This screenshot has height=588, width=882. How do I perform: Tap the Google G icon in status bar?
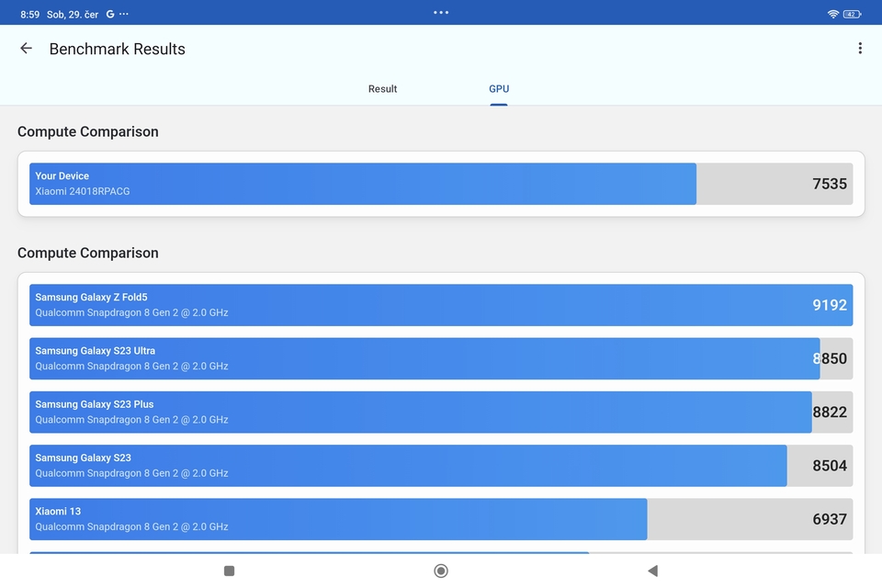click(109, 13)
